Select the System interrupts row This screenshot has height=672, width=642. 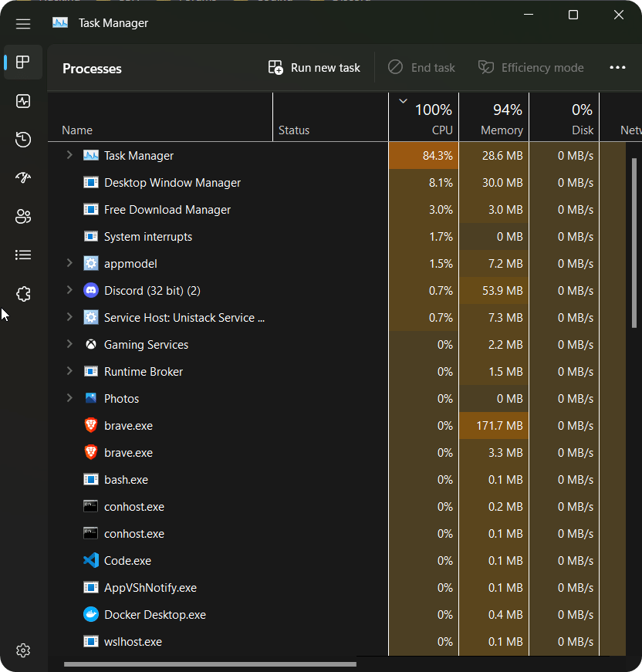tap(336, 237)
